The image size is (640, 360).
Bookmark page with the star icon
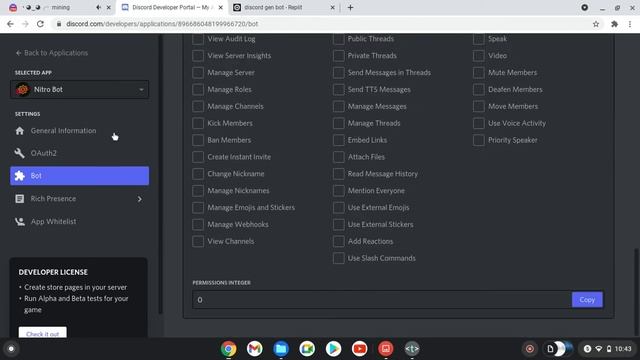point(596,24)
